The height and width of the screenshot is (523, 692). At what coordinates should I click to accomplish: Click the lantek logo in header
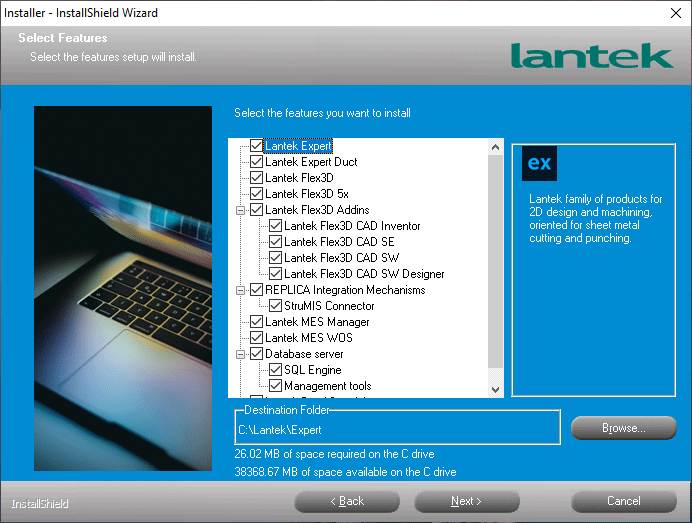click(591, 56)
